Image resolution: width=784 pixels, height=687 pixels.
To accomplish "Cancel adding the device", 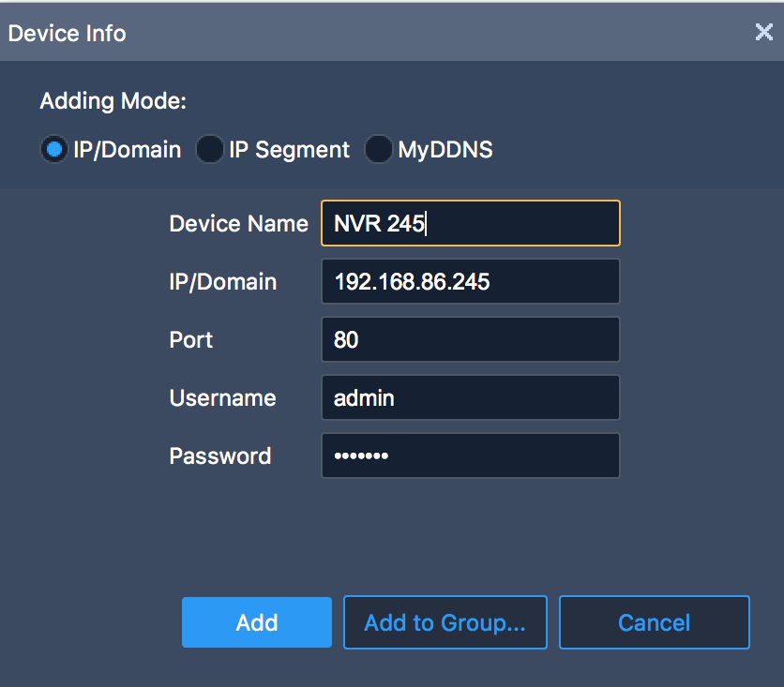I will 654,622.
